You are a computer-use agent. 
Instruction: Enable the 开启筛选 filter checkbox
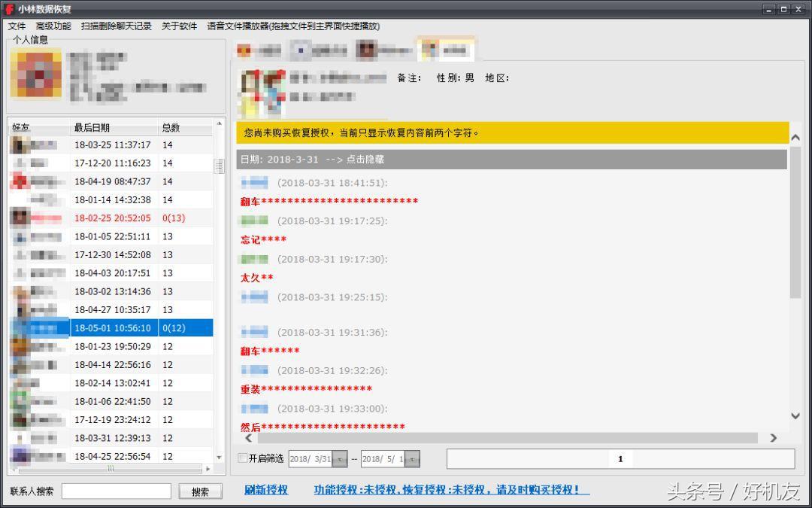coord(242,458)
